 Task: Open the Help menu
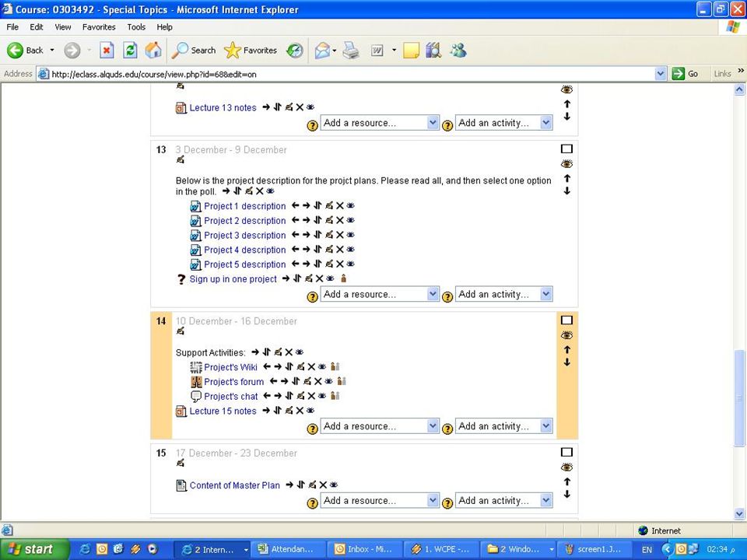(x=164, y=27)
